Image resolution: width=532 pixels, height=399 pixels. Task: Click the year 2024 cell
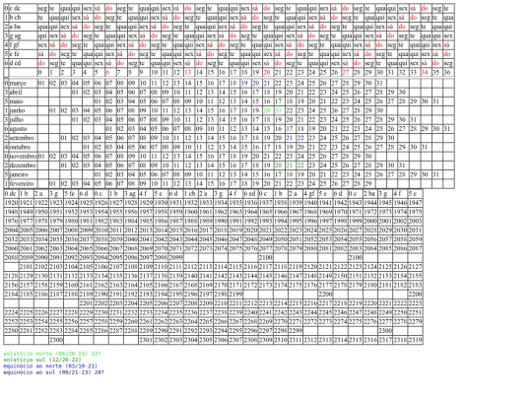pos(309,231)
